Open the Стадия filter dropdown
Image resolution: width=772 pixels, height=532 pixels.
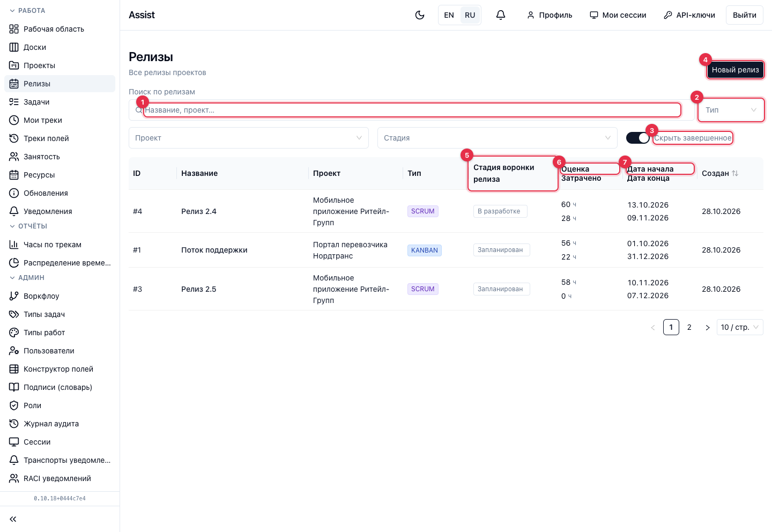pos(496,138)
